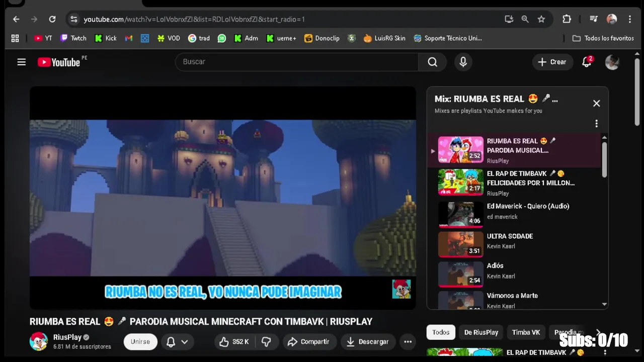Image resolution: width=644 pixels, height=362 pixels.
Task: Open the uerne+ bookmark
Action: tap(281, 38)
